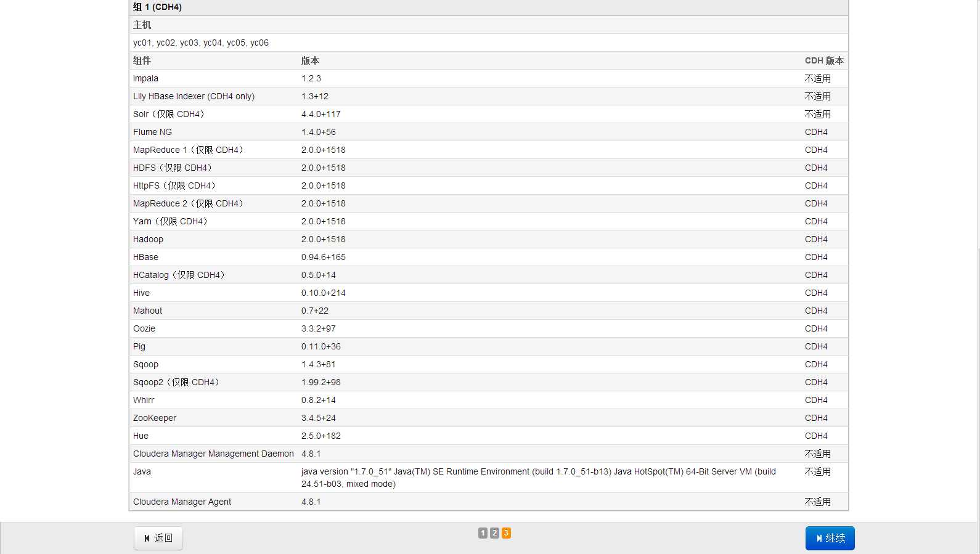The height and width of the screenshot is (554, 980).
Task: Select the Solr（仅限 CDH4）row
Action: pyautogui.click(x=489, y=114)
